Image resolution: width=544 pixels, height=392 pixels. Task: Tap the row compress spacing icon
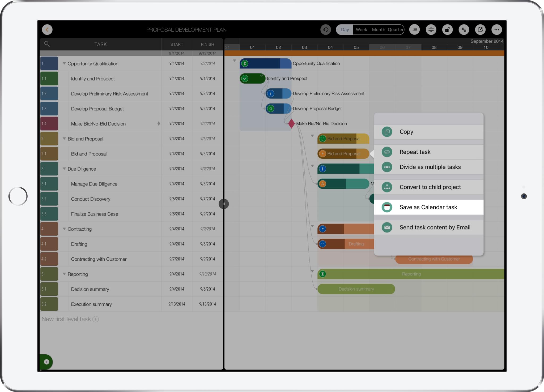(431, 30)
